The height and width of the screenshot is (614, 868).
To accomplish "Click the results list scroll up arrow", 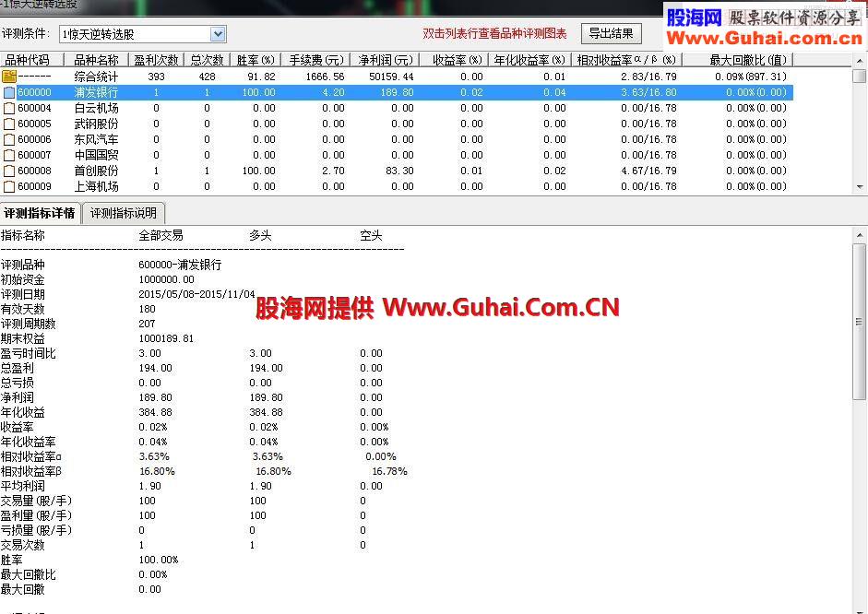I will coord(859,61).
